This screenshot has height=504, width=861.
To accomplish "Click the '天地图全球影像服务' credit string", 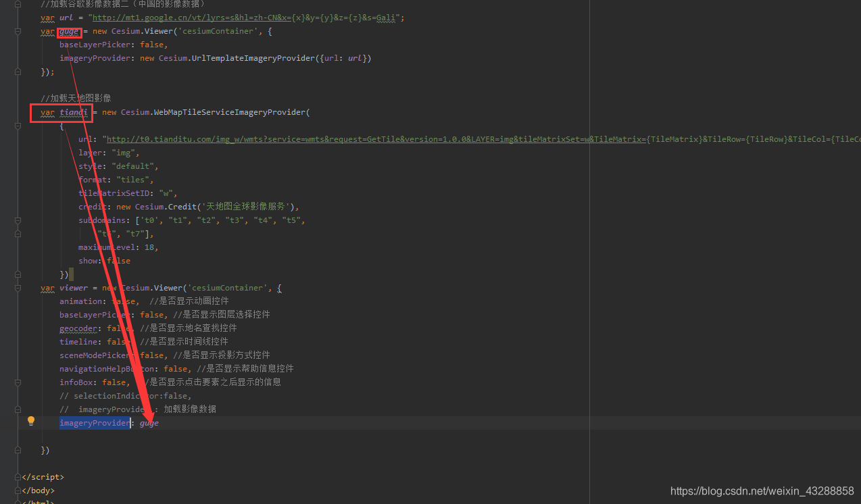I will click(x=246, y=207).
